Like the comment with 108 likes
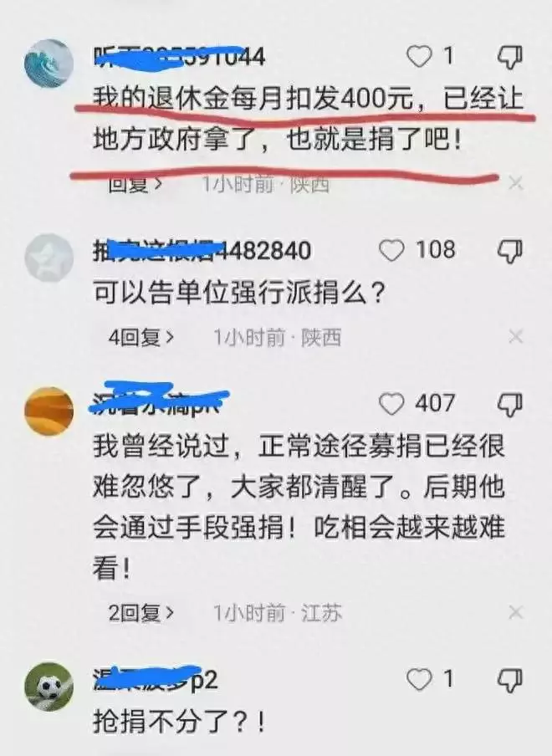The width and height of the screenshot is (552, 756). click(391, 251)
